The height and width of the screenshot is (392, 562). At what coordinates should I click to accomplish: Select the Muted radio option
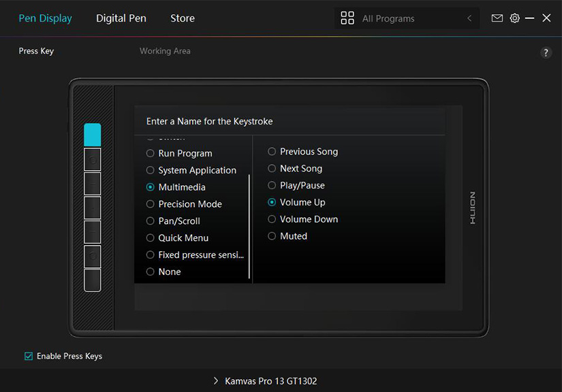coord(272,236)
